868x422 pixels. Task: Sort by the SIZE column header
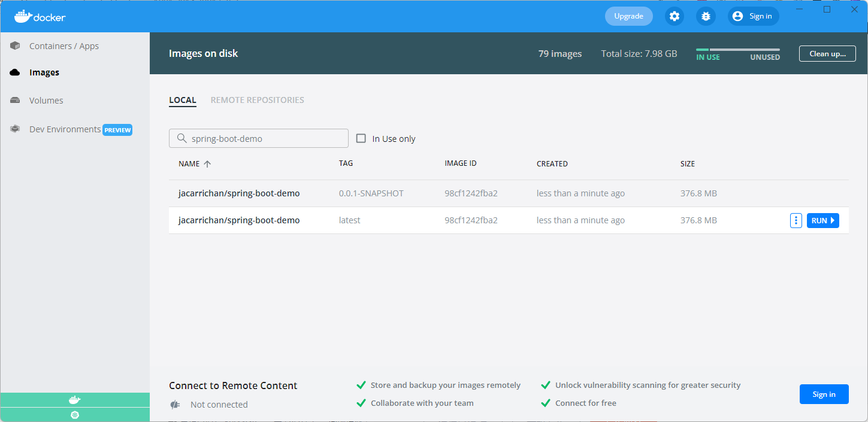688,163
